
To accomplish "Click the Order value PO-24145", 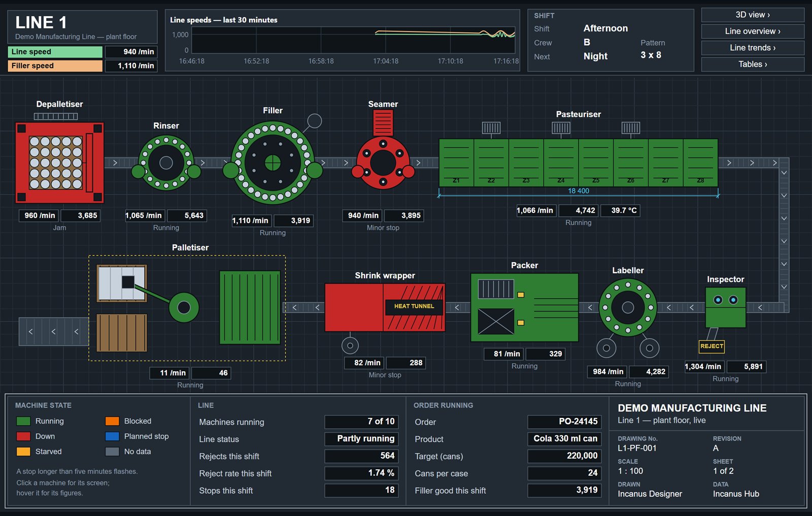I will [564, 422].
